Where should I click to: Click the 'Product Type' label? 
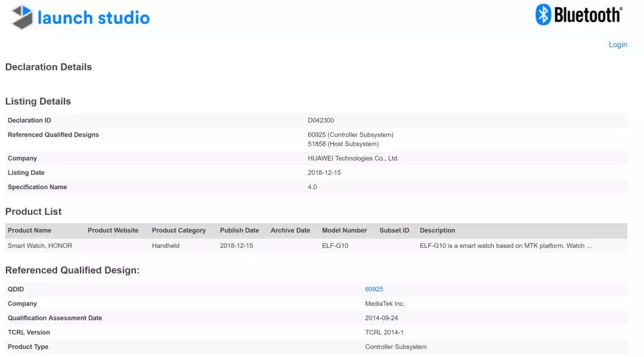[x=28, y=347]
